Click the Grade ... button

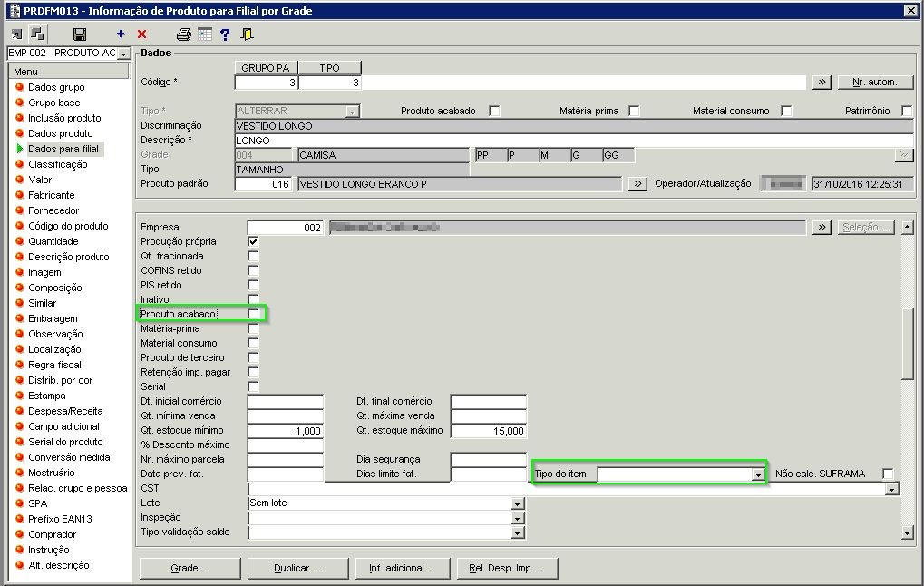[190, 569]
